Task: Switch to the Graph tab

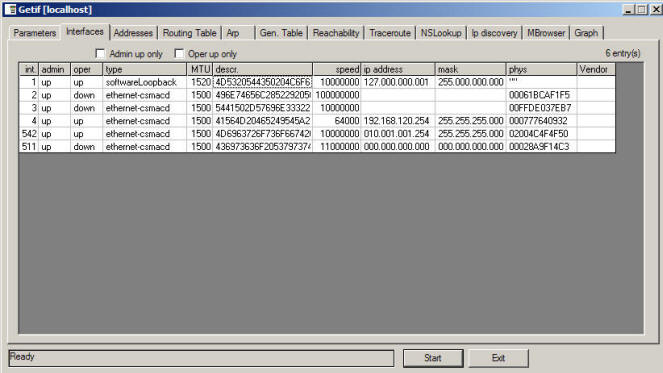Action: (x=586, y=33)
